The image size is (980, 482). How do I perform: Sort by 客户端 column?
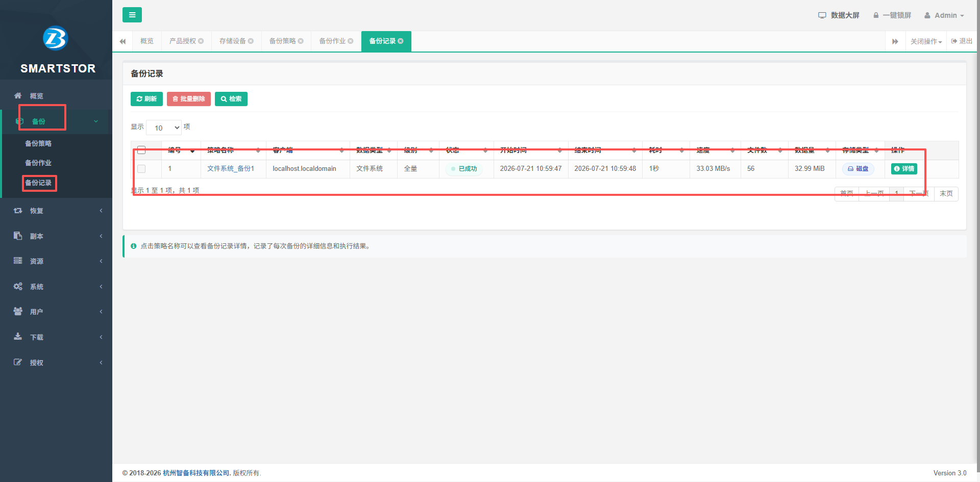coord(308,150)
